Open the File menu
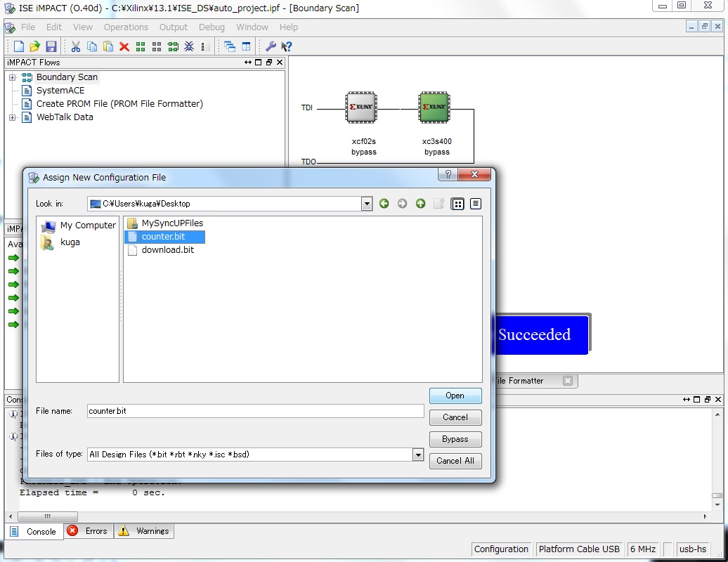The image size is (728, 562). (28, 27)
